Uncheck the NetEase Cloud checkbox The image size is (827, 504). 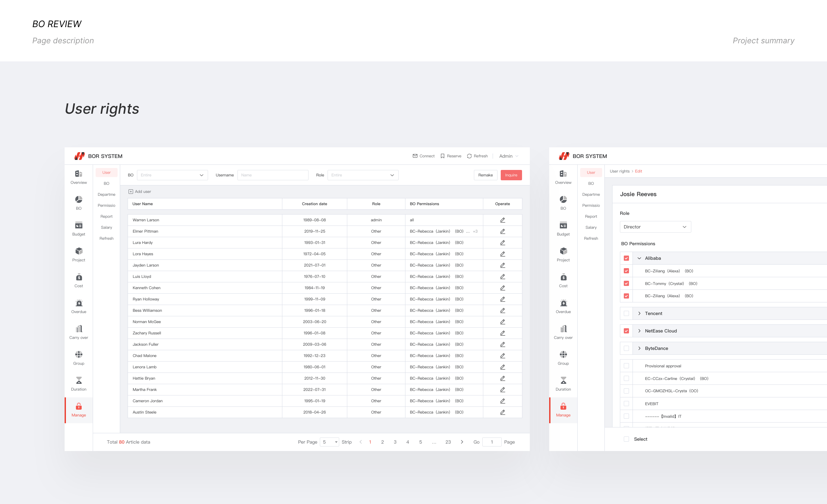[x=626, y=331]
